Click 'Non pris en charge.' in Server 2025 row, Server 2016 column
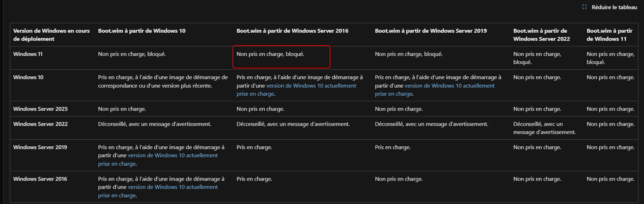The image size is (644, 204). 260,109
